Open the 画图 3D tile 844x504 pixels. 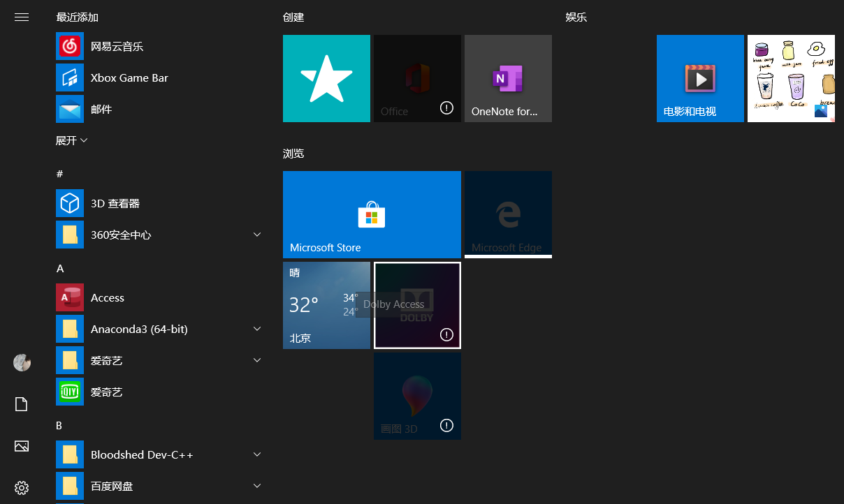point(417,396)
